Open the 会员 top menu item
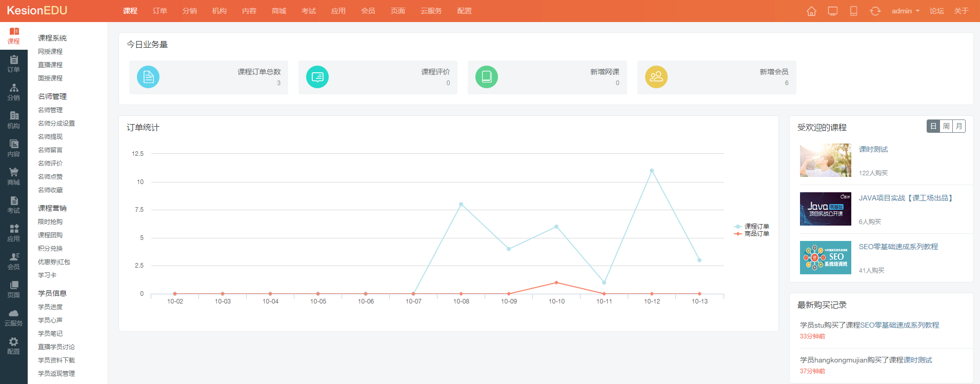980x384 pixels. pyautogui.click(x=368, y=11)
